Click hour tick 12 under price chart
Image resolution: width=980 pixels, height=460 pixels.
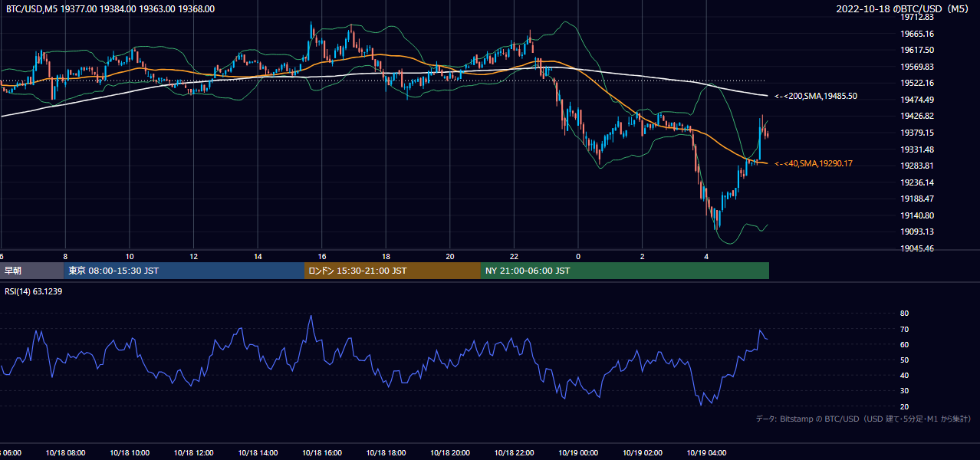pyautogui.click(x=194, y=256)
